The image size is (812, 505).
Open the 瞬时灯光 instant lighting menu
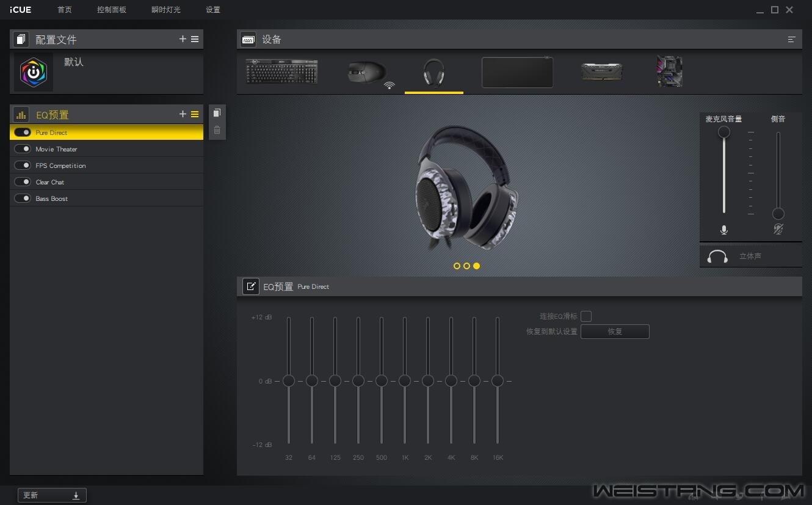coord(166,10)
